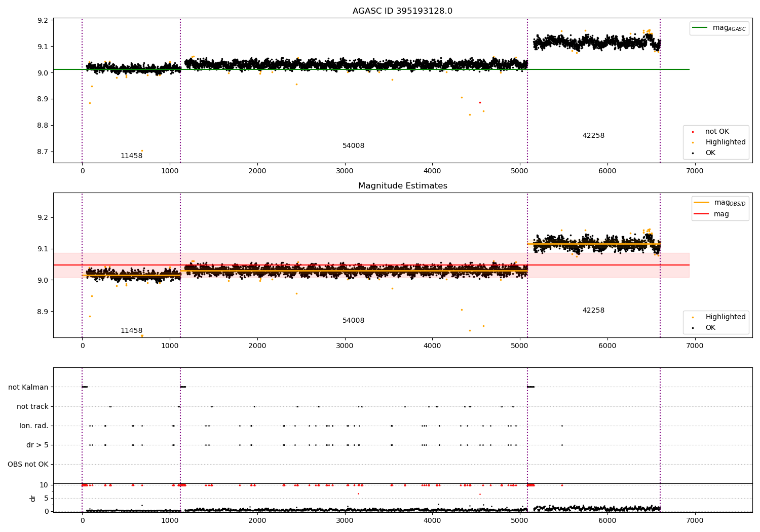
Task: Click y-tick 5 on the dr axis
Action: click(x=46, y=499)
